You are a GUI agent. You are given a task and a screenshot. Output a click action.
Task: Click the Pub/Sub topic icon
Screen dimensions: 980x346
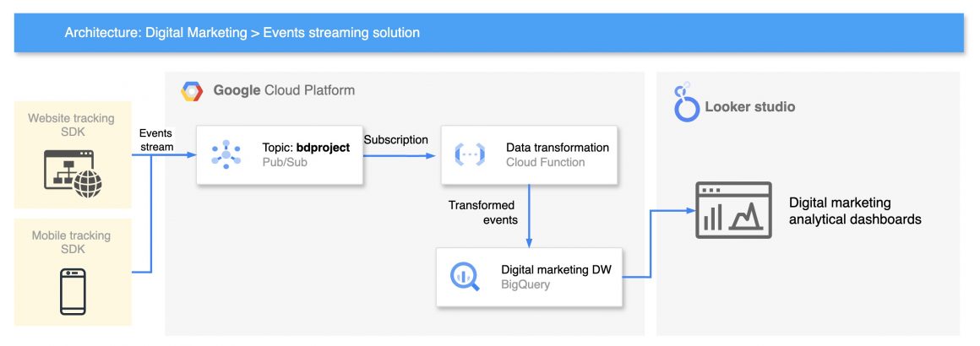coord(226,154)
